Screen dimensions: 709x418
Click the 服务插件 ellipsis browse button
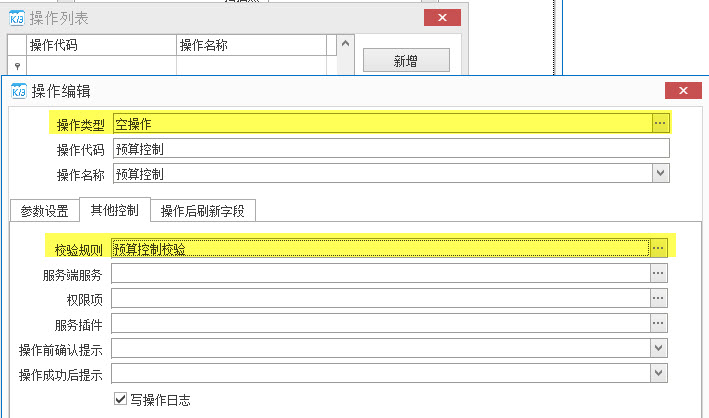[659, 323]
